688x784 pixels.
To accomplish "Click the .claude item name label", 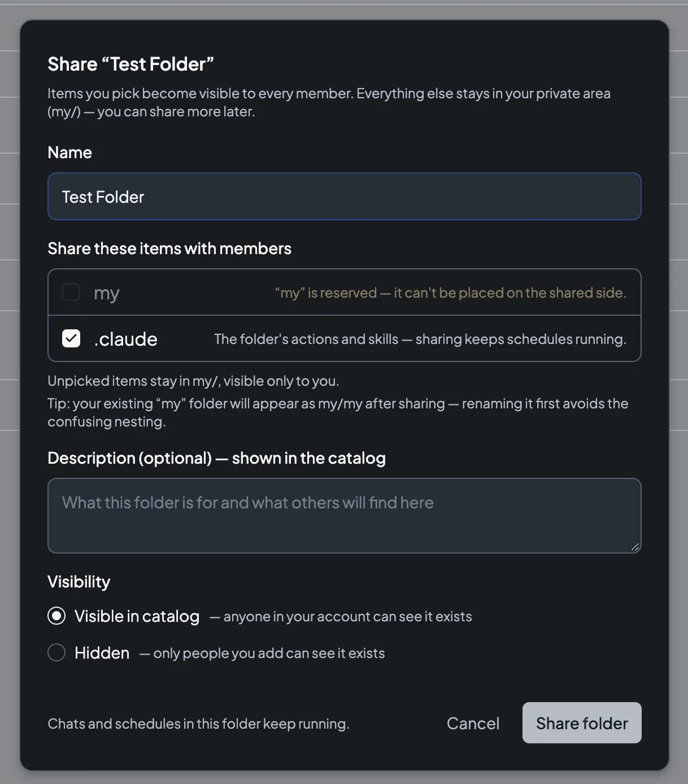I will [x=126, y=339].
